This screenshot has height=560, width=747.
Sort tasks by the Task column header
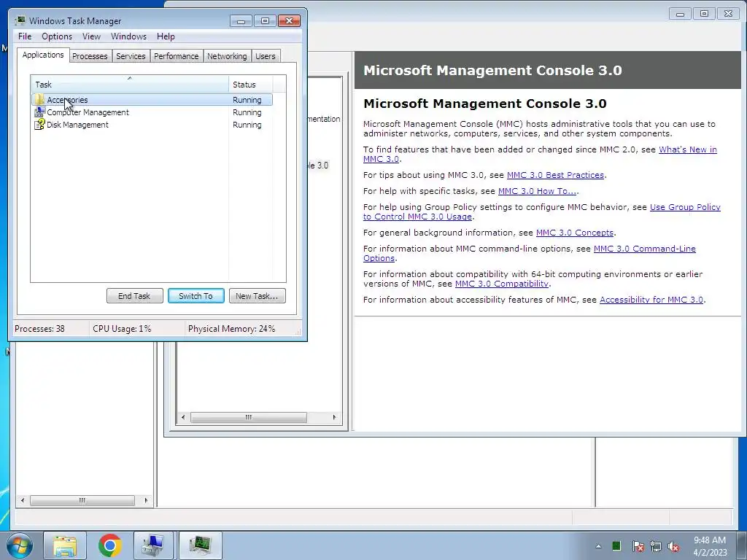click(x=130, y=85)
